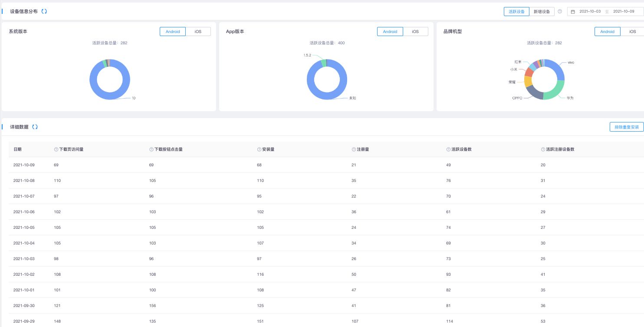The height and width of the screenshot is (327, 644).
Task: Click the calendar icon in date range
Action: (x=573, y=11)
